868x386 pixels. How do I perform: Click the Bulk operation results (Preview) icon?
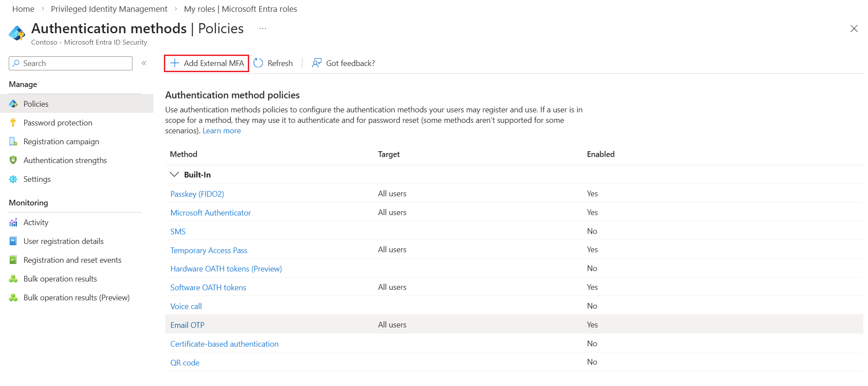[13, 297]
